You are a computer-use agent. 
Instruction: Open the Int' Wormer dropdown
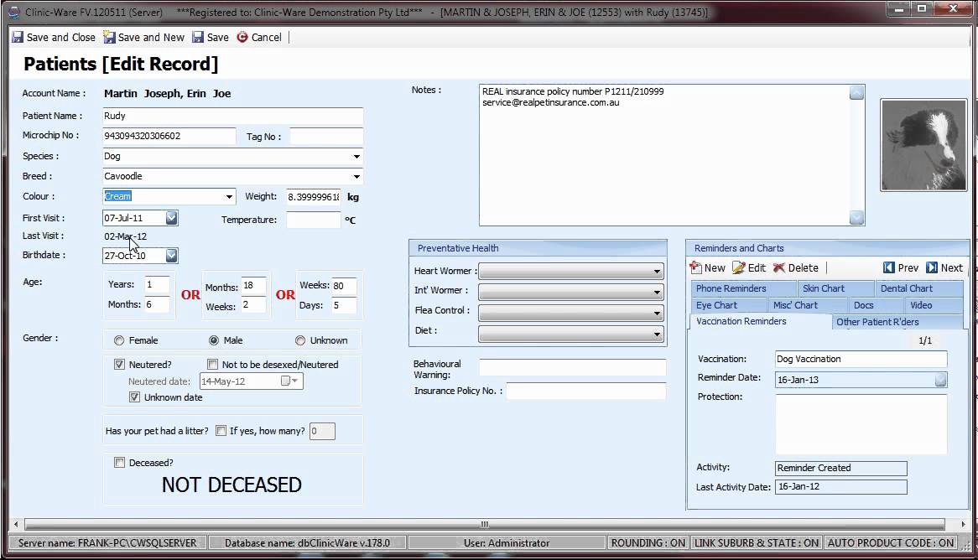[x=657, y=292]
